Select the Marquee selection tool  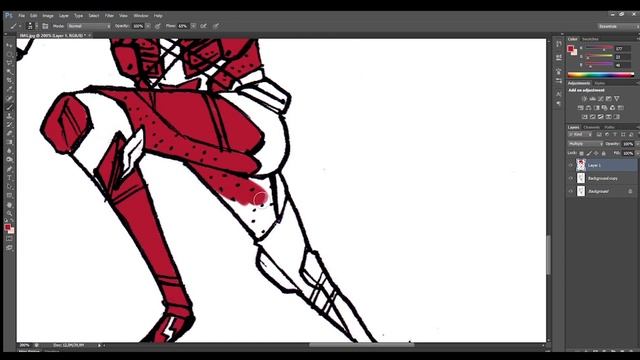tap(9, 54)
